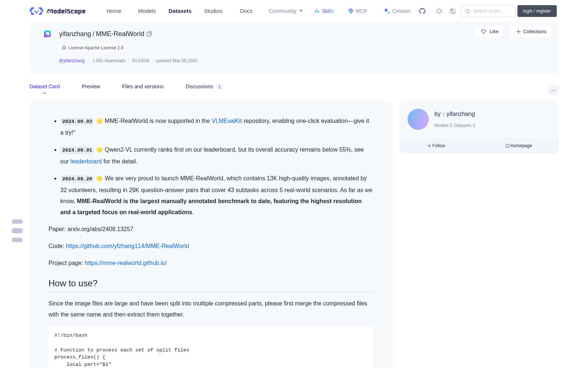Open the Civision page
588x368 pixels.
397,11
